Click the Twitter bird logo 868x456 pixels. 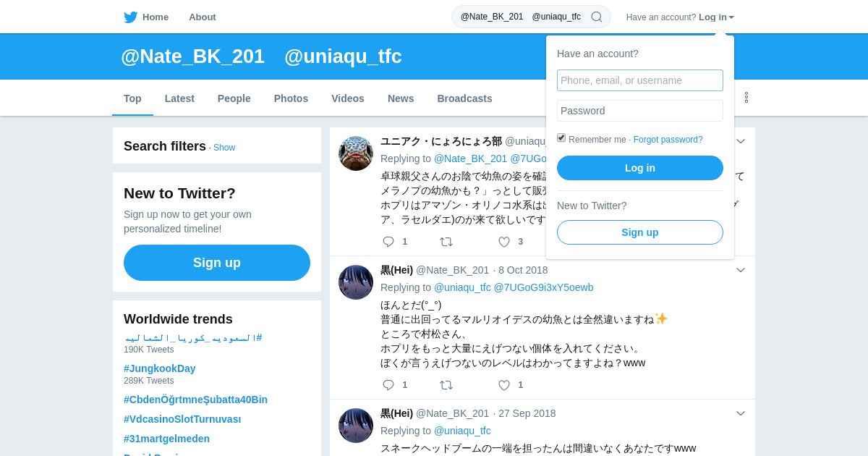[130, 17]
